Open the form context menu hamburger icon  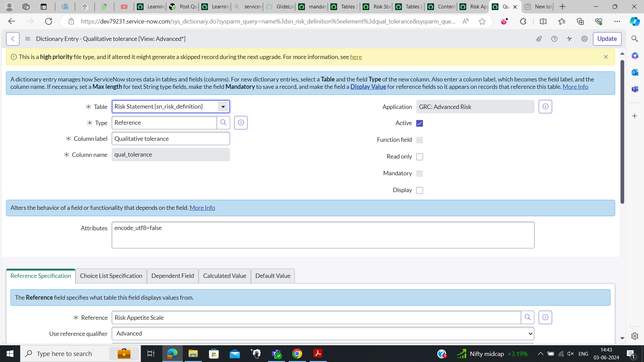pos(28,39)
